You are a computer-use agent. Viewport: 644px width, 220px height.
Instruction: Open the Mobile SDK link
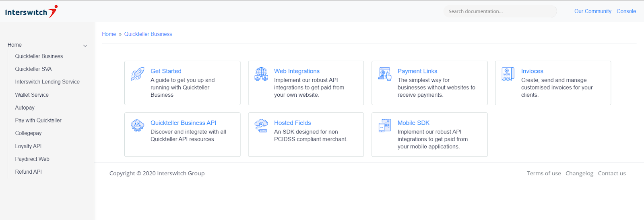pos(413,123)
